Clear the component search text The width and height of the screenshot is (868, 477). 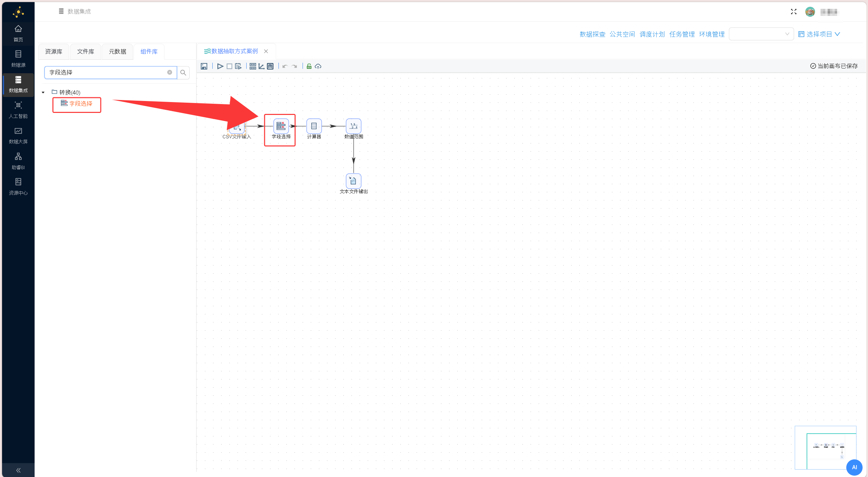pos(170,73)
